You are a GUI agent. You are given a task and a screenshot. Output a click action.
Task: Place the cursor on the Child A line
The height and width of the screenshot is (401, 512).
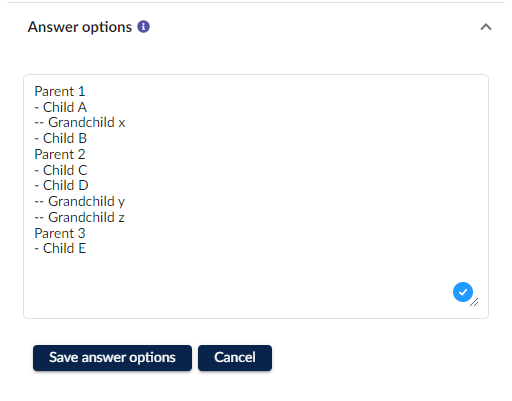61,107
